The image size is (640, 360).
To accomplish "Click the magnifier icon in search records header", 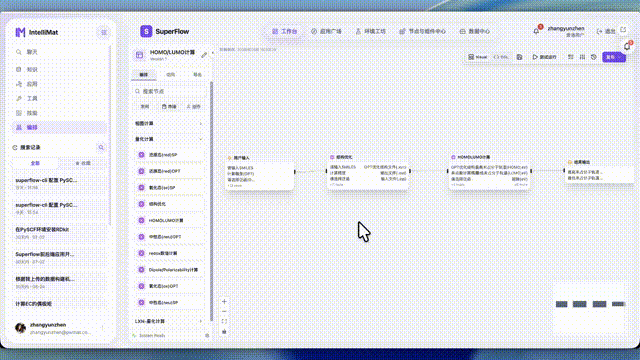I will tap(101, 147).
